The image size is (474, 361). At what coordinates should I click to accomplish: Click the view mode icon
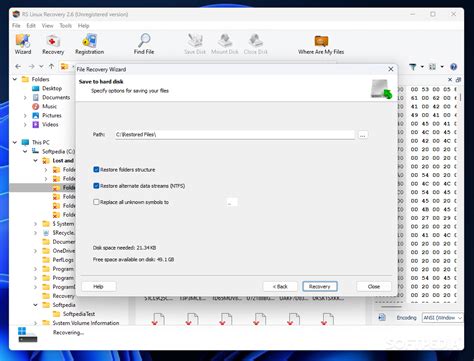(x=432, y=67)
